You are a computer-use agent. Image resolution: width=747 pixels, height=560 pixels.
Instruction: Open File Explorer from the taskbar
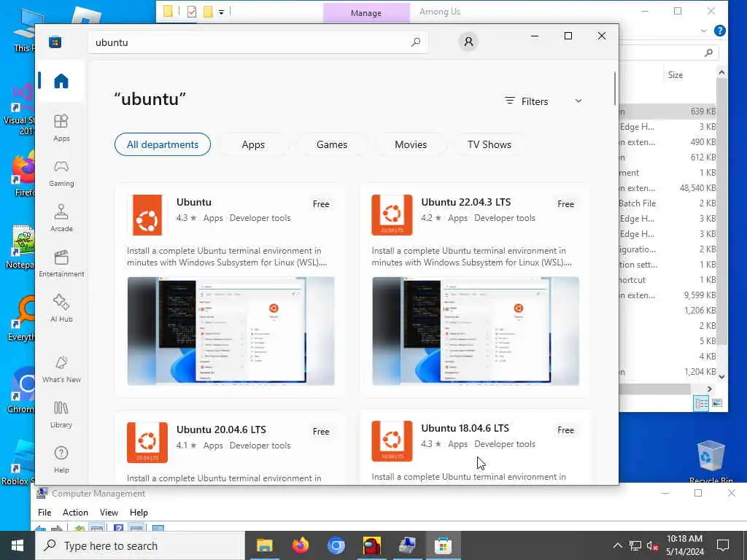click(264, 545)
